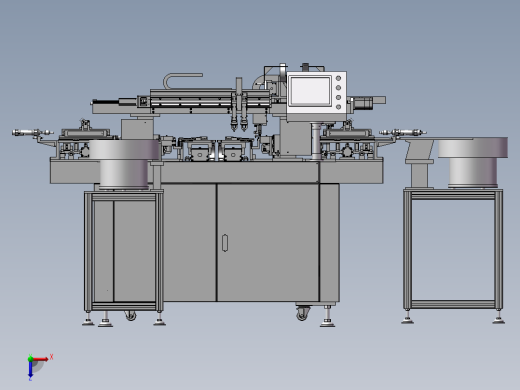
Task: Select the white touchscreen display on the machine
Action: [x=310, y=91]
